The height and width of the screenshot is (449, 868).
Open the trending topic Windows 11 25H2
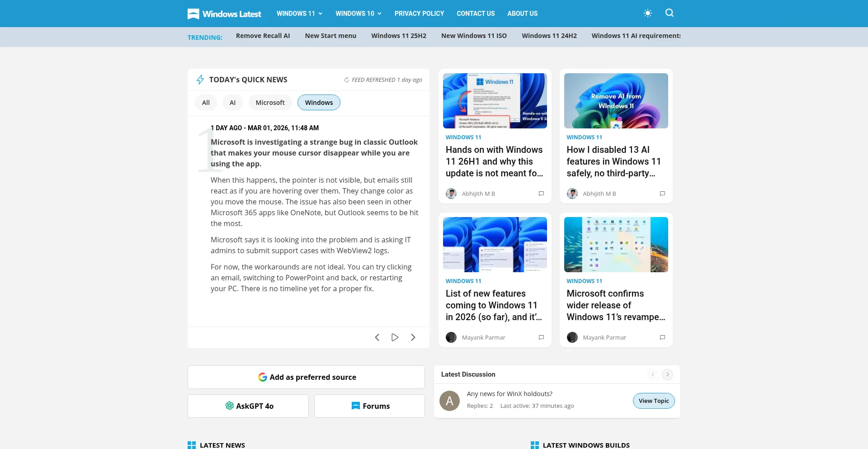pyautogui.click(x=399, y=36)
